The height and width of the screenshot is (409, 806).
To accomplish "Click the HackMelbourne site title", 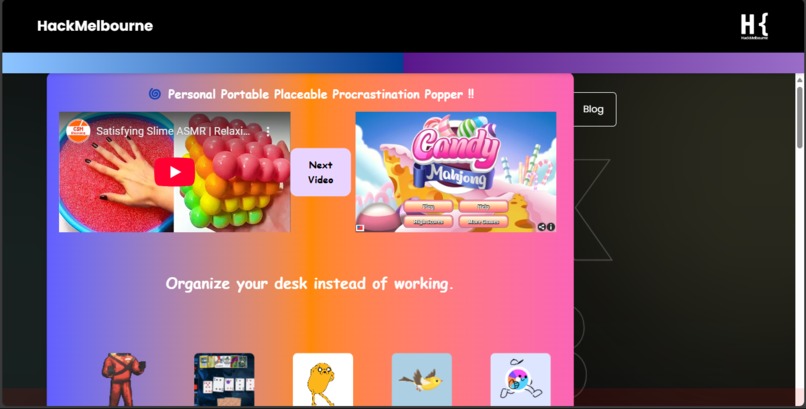I will [95, 26].
